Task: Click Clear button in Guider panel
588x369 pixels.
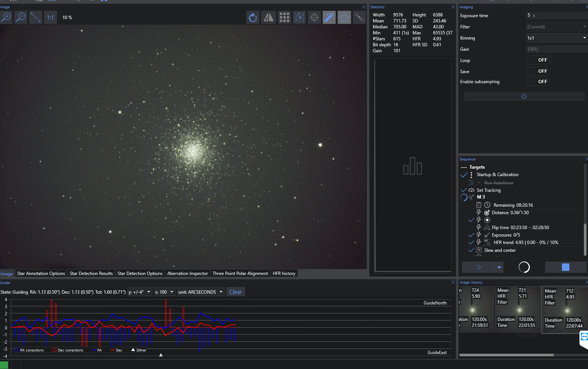Action: (x=235, y=292)
